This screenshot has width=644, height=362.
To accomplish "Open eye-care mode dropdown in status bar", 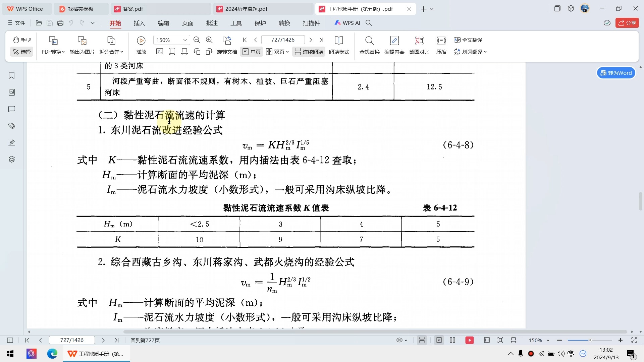I will 401,340.
